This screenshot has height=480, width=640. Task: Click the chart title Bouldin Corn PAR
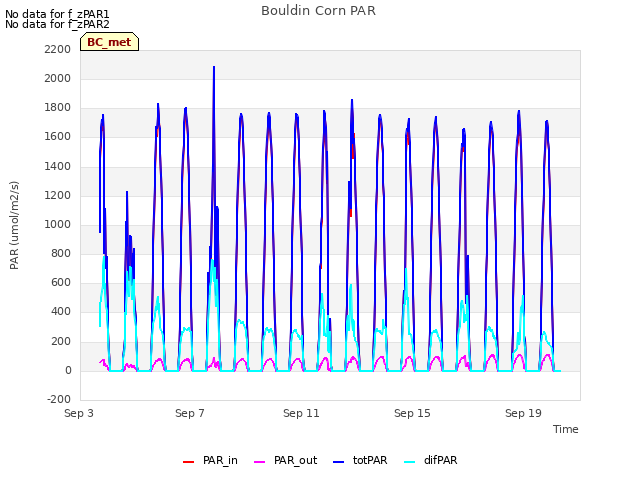(x=318, y=11)
